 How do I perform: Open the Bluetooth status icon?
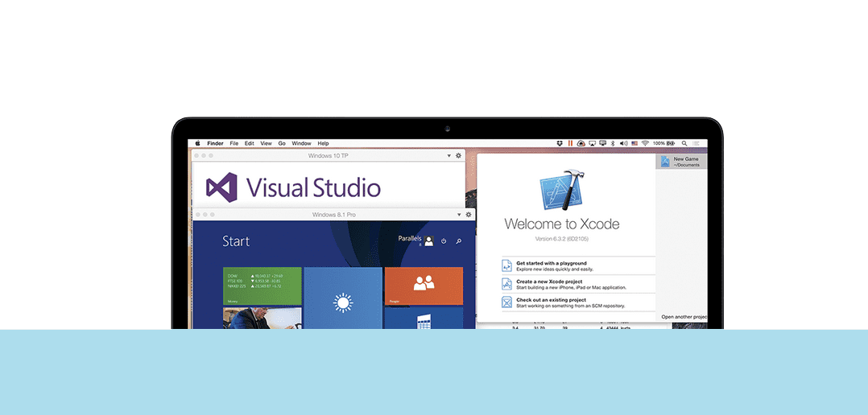click(x=613, y=143)
